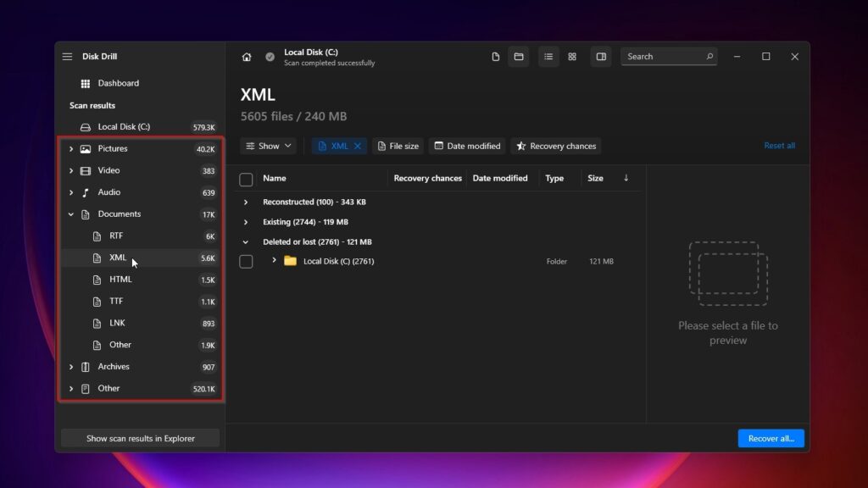
Task: Minimize the Disk Drill window
Action: point(737,57)
